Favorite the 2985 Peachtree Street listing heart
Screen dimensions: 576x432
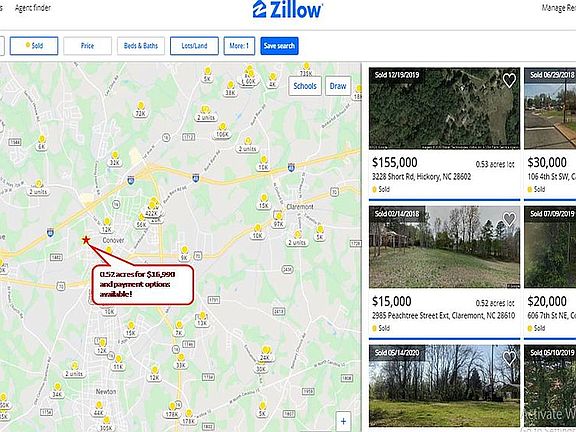point(509,219)
